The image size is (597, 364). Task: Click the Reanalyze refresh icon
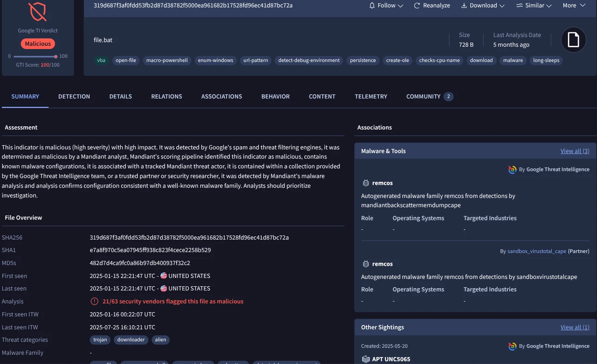pos(417,6)
